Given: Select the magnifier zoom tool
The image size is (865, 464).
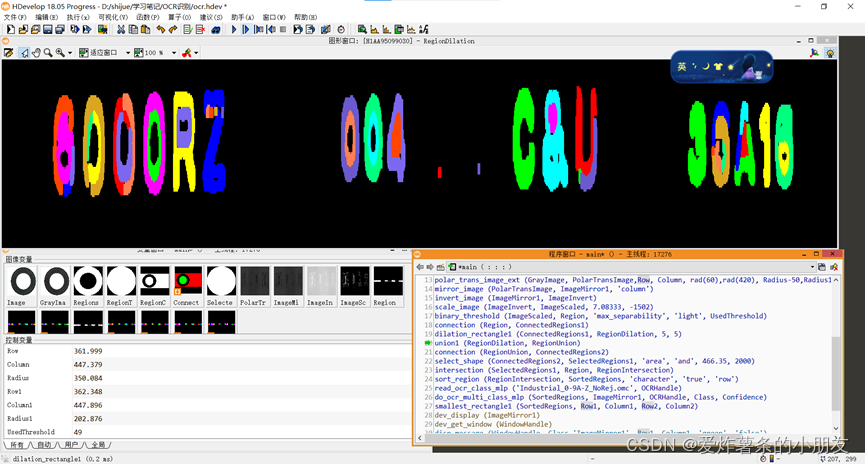Looking at the screenshot, I should pyautogui.click(x=48, y=52).
